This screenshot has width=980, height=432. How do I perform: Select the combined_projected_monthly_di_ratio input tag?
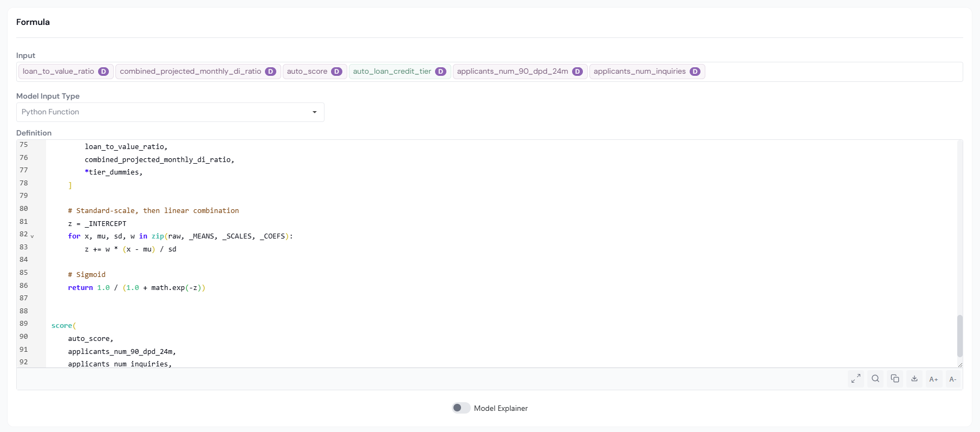(x=198, y=72)
